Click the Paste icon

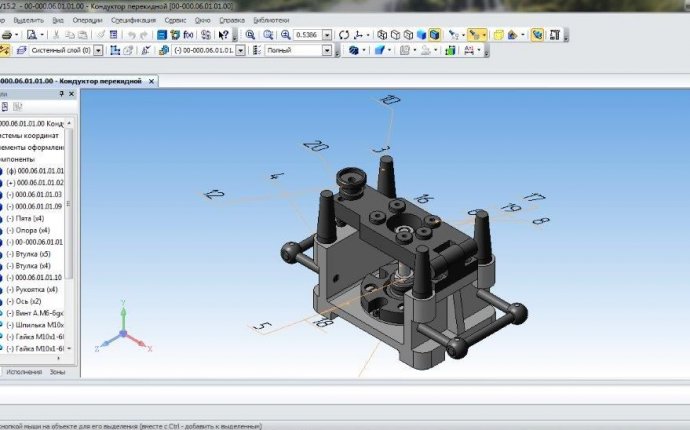pyautogui.click(x=82, y=35)
